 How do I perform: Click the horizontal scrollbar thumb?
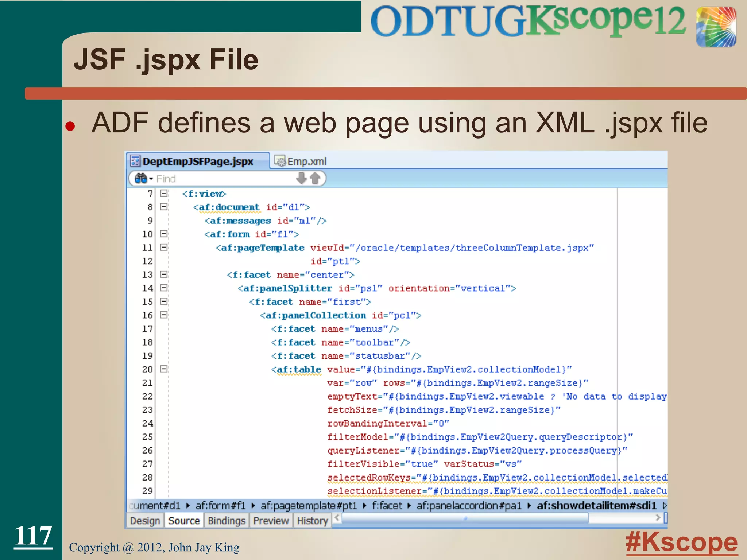[465, 518]
